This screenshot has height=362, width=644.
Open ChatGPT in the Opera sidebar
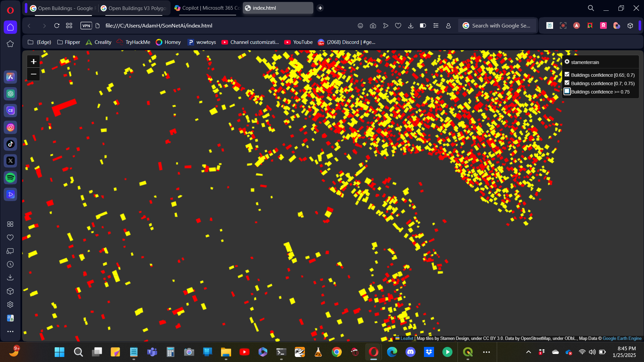10,94
